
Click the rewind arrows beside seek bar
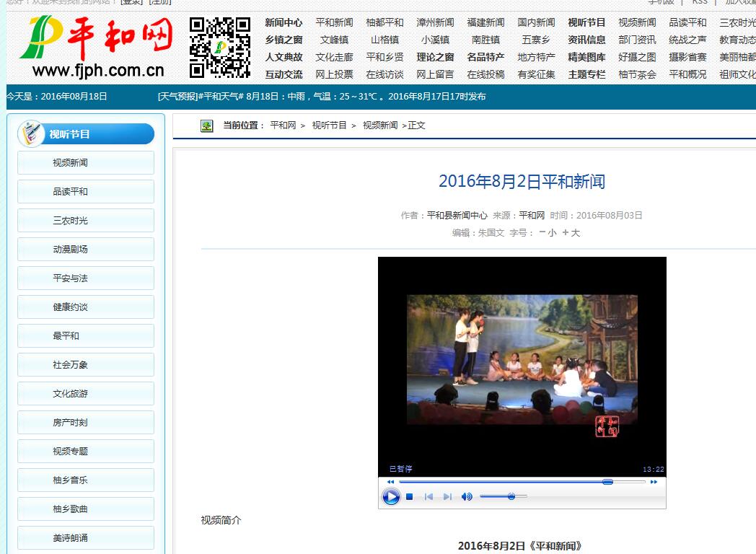[x=390, y=482]
